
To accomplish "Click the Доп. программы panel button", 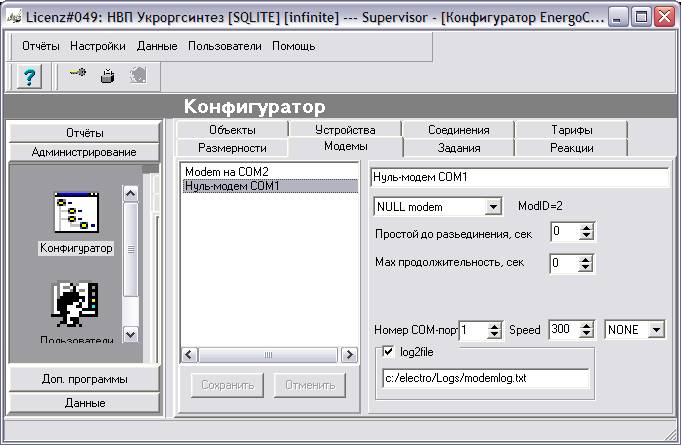I will (85, 379).
